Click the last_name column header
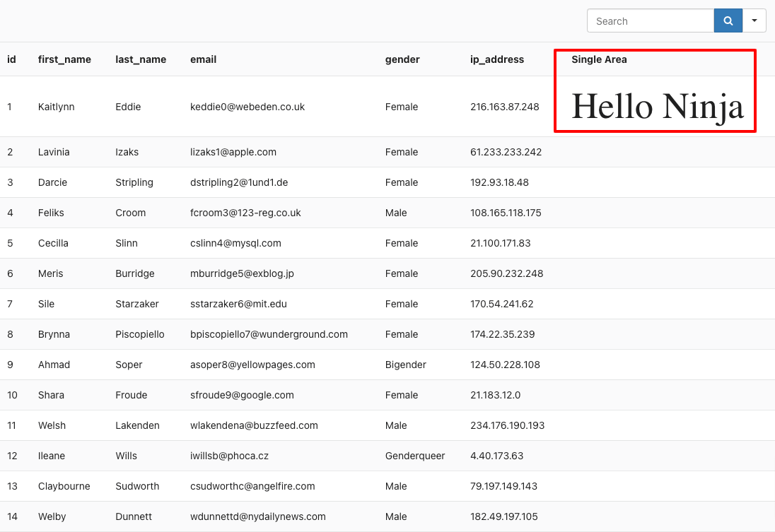 pyautogui.click(x=141, y=59)
